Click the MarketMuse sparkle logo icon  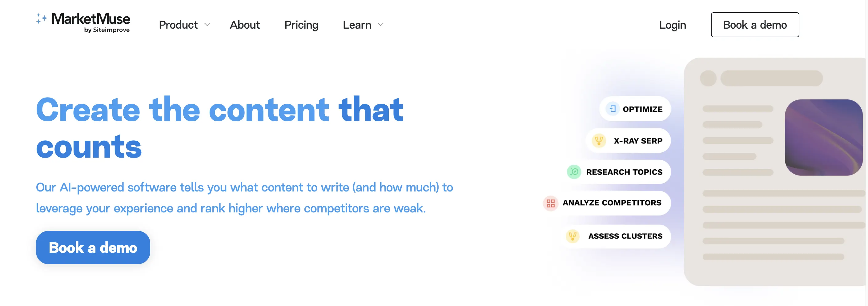[x=42, y=18]
